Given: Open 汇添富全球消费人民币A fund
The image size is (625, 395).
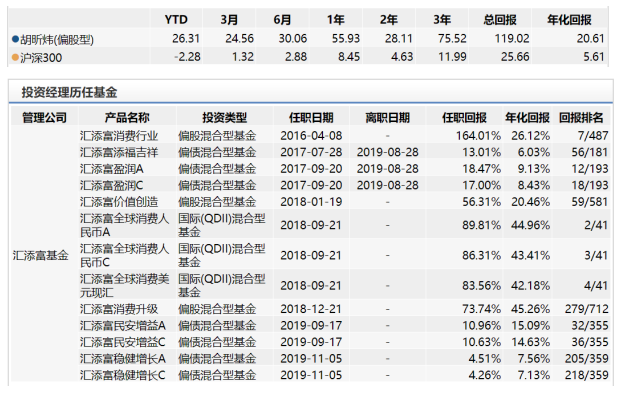Looking at the screenshot, I should coord(124,225).
